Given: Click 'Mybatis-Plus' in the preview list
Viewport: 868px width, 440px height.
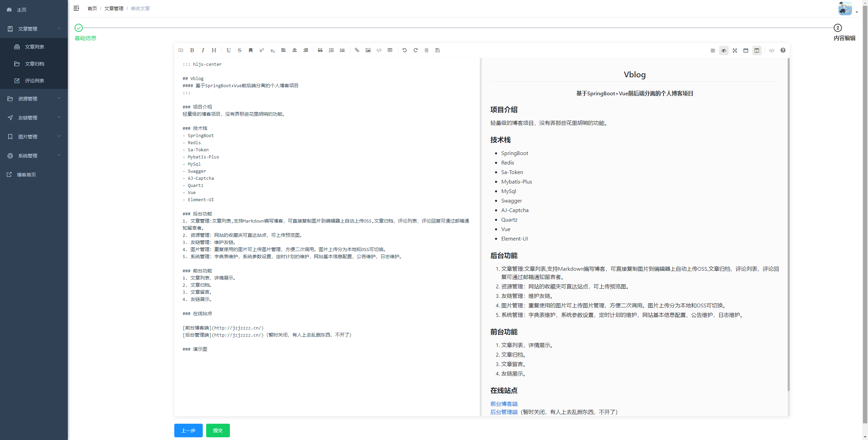Looking at the screenshot, I should click(517, 182).
